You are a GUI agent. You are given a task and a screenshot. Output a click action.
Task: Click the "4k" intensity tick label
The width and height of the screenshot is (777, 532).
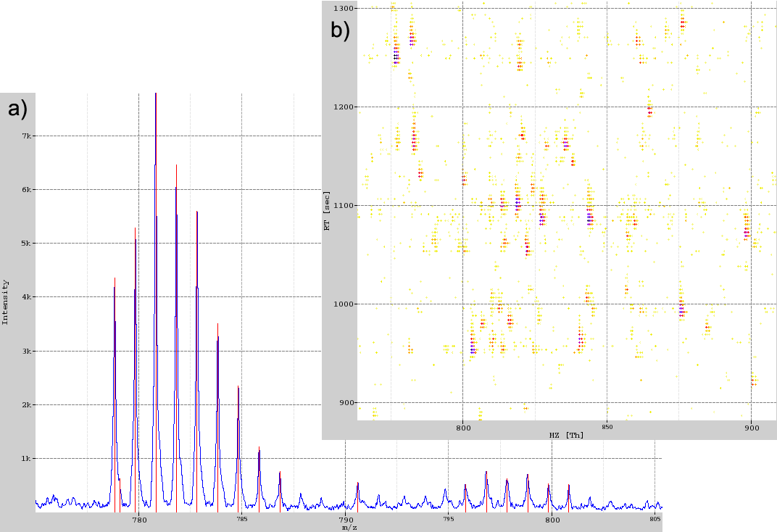point(26,296)
